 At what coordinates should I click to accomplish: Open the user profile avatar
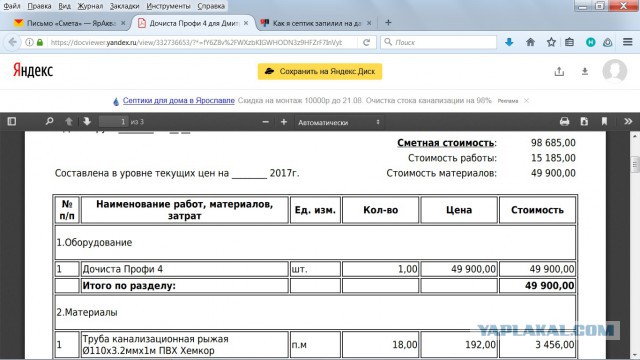(615, 71)
